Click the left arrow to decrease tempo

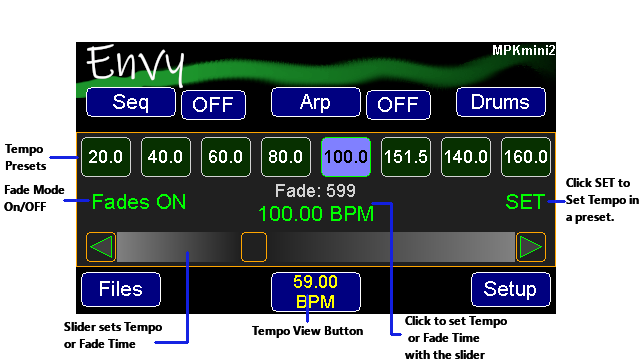[101, 247]
